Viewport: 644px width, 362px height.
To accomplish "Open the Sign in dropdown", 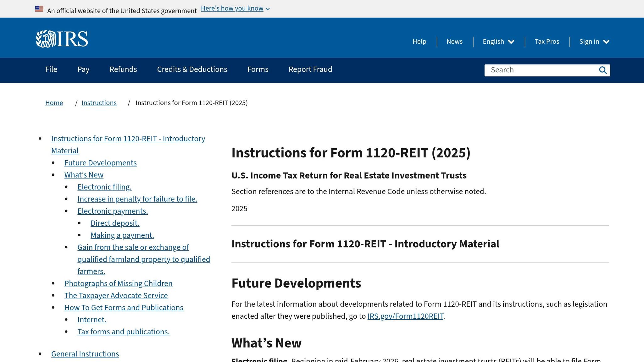I will coord(594,41).
